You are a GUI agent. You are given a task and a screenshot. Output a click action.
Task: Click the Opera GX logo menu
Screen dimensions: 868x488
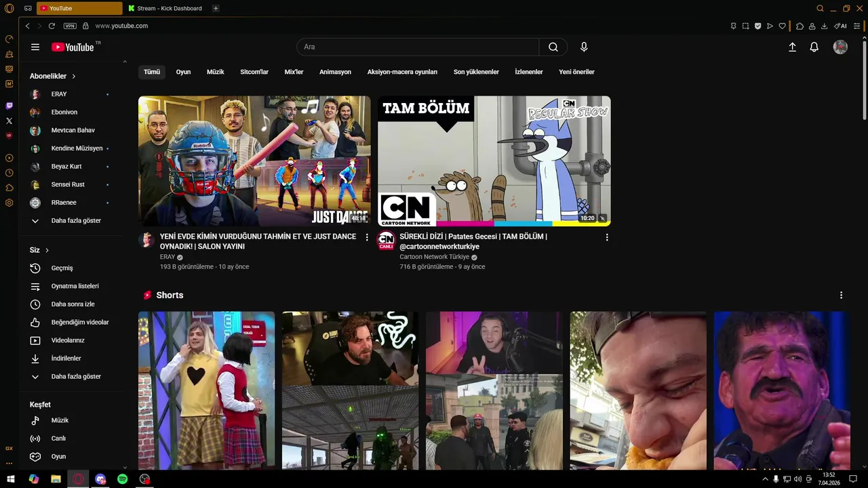[x=9, y=8]
